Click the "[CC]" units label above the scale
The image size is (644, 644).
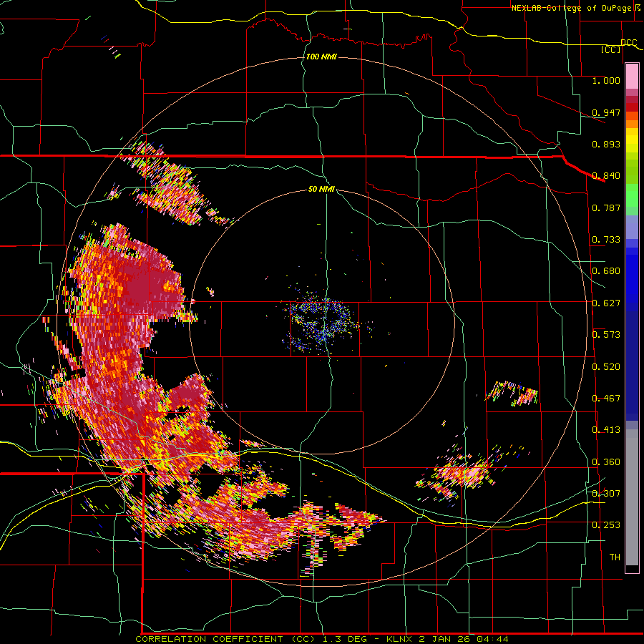coord(611,49)
